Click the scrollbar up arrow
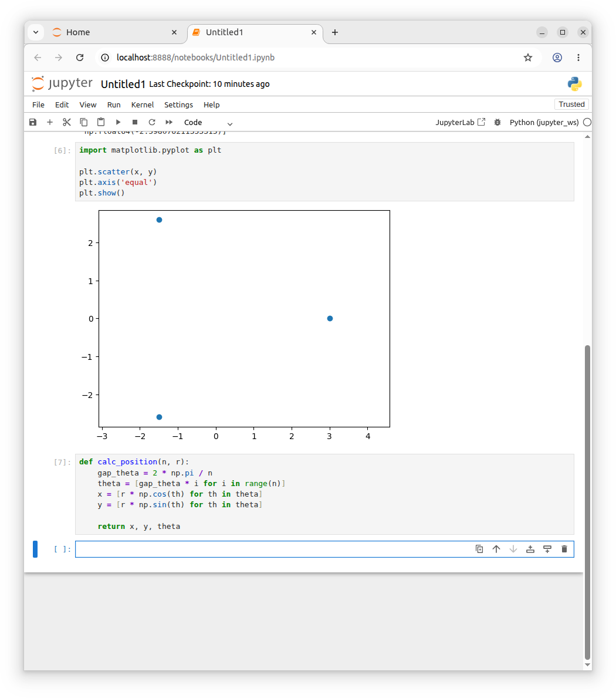Screen dimensions: 616x698 [587, 137]
